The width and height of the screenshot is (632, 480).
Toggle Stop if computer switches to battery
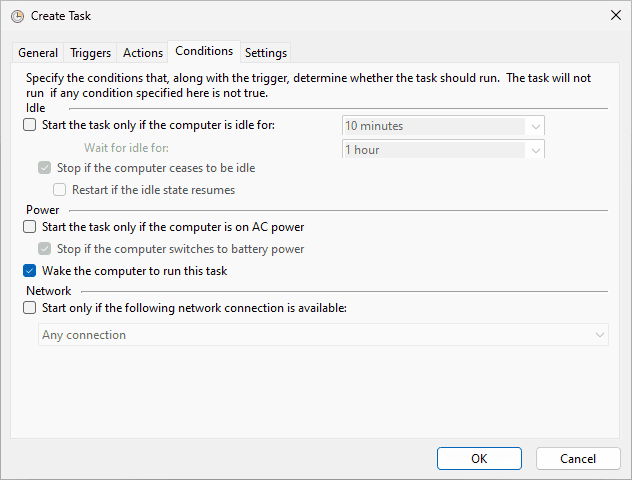pos(45,249)
